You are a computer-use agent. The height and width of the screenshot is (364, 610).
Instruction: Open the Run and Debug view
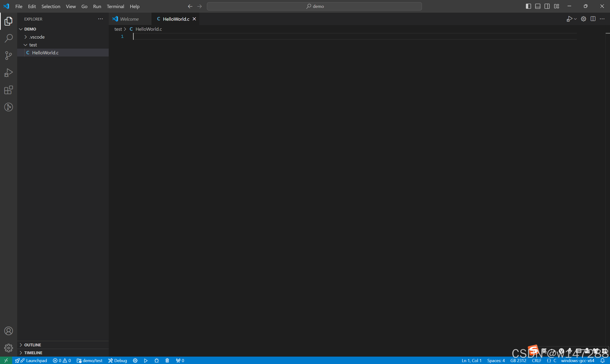tap(9, 73)
